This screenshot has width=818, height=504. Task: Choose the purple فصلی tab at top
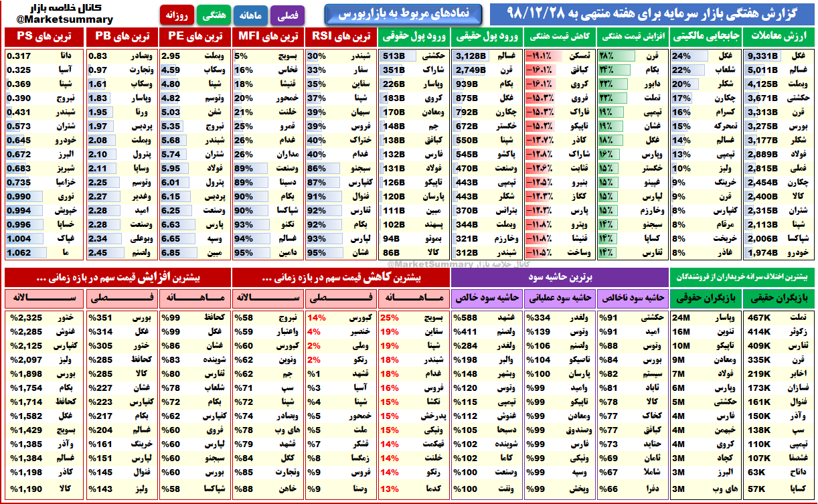click(288, 14)
